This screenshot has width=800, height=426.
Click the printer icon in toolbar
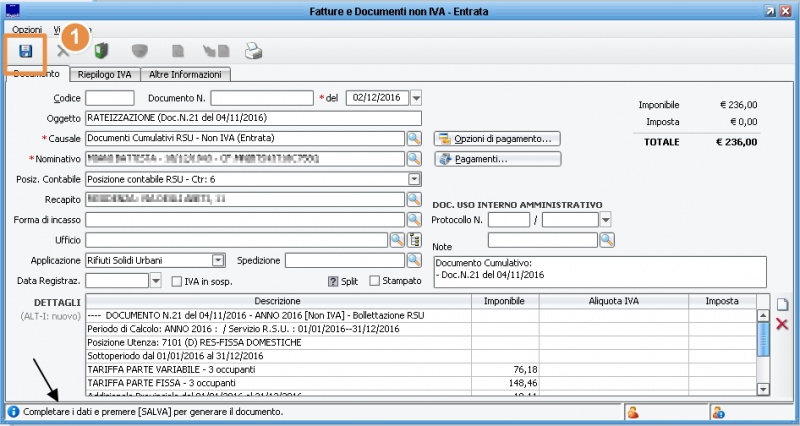click(254, 51)
